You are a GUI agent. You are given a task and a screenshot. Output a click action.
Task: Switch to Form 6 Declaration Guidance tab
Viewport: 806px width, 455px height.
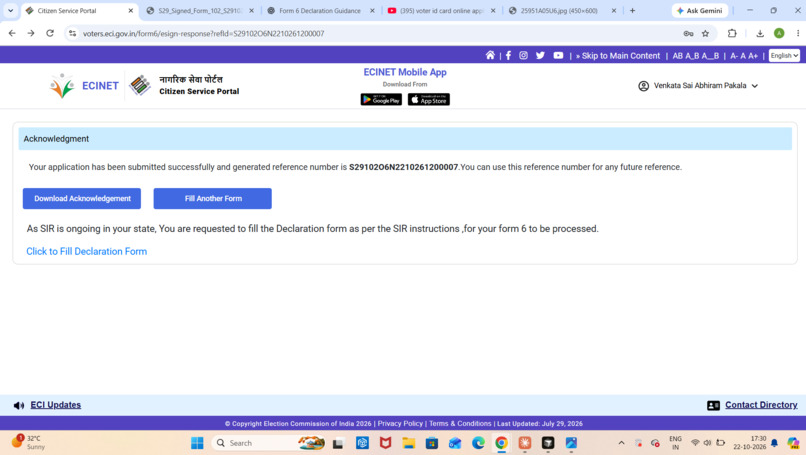[320, 10]
